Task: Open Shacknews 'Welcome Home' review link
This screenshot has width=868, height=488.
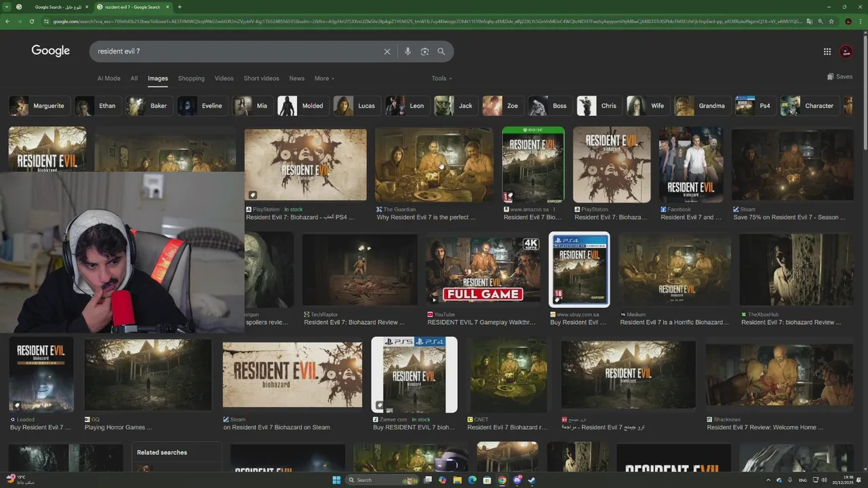Action: coord(765,428)
